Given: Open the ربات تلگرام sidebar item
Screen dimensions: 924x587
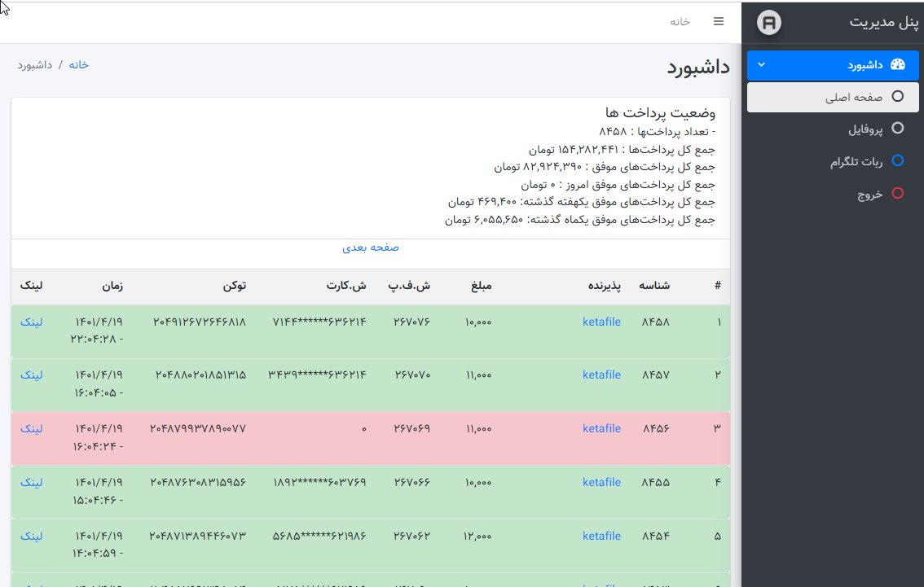Looking at the screenshot, I should [833, 161].
